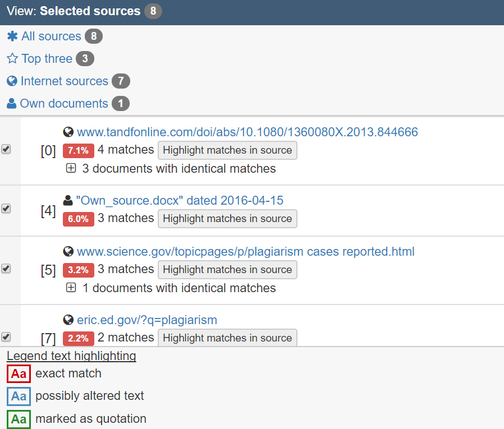Click the 'exact match' legend label
Image resolution: width=504 pixels, height=429 pixels.
68,373
